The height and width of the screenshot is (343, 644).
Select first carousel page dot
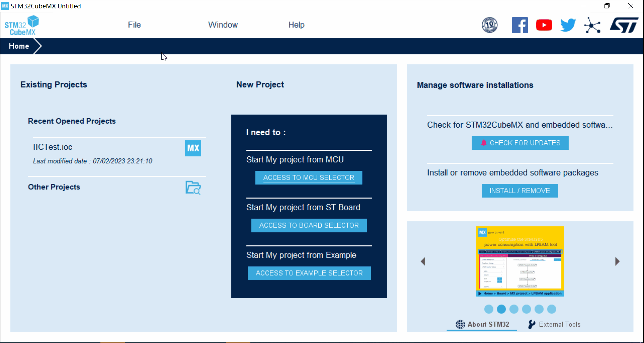[489, 309]
